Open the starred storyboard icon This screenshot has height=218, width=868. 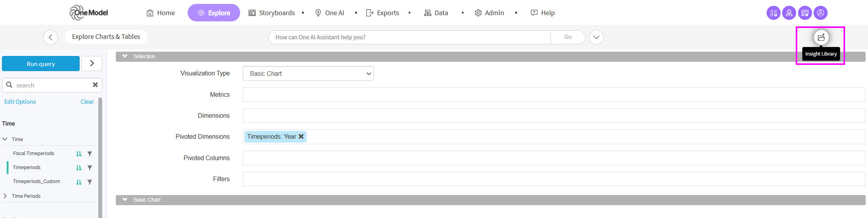(x=805, y=13)
